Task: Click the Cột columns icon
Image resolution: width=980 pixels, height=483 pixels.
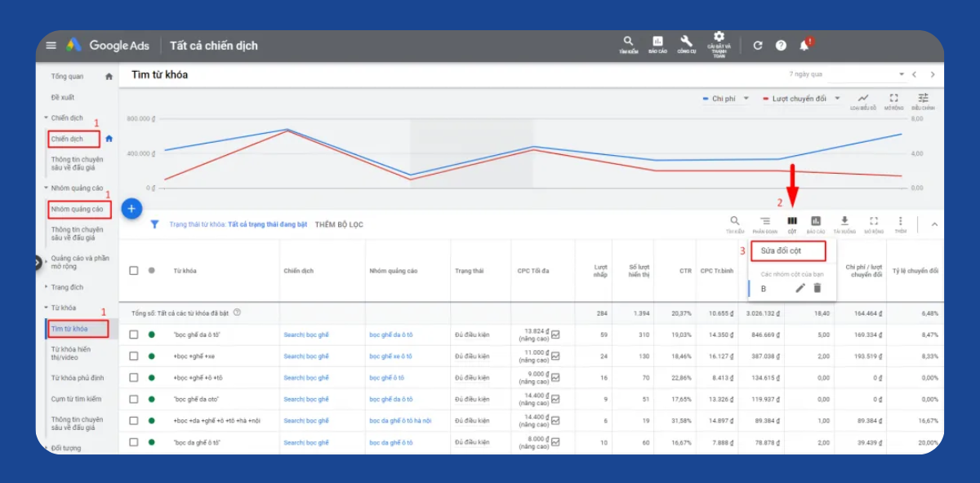Action: [791, 222]
